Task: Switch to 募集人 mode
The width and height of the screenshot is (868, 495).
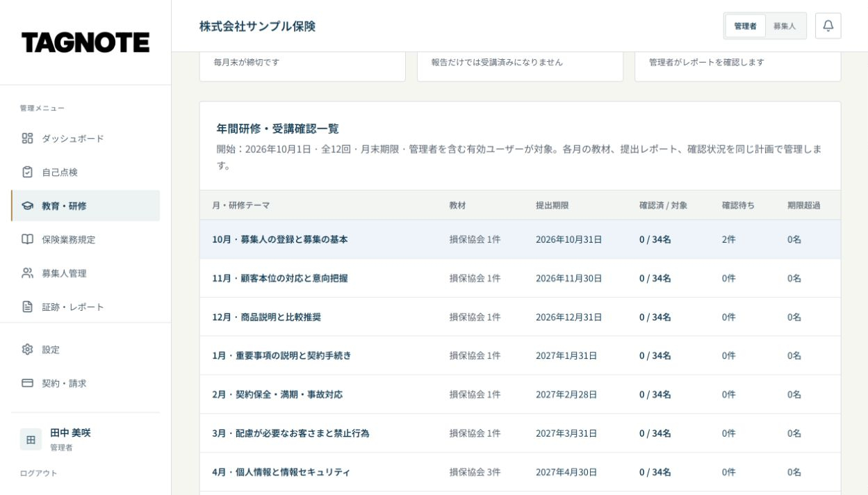Action: point(785,26)
